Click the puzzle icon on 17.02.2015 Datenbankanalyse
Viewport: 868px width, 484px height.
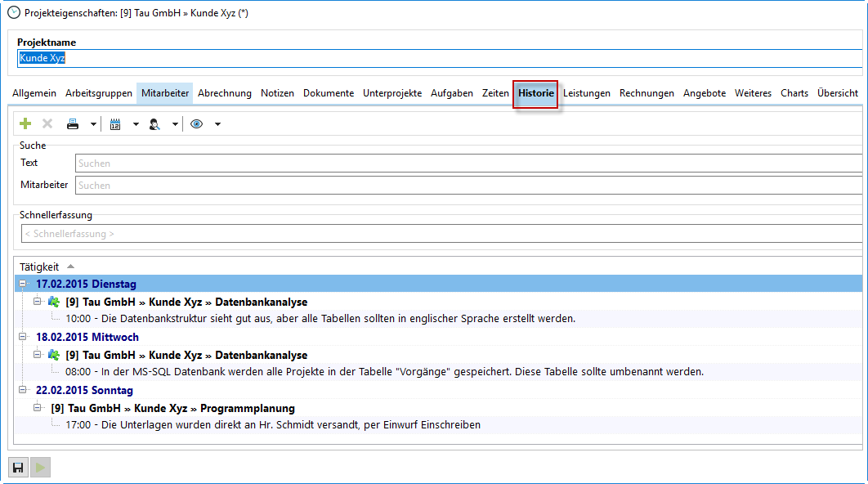tap(54, 302)
